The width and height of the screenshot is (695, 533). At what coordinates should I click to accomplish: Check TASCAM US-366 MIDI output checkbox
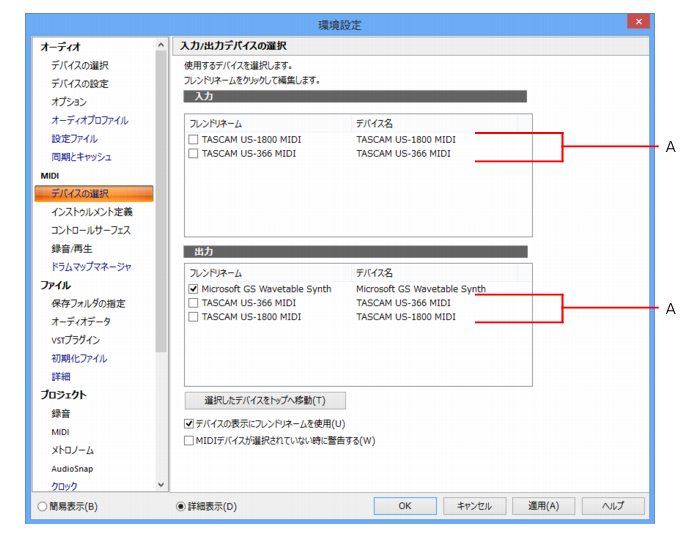click(193, 303)
